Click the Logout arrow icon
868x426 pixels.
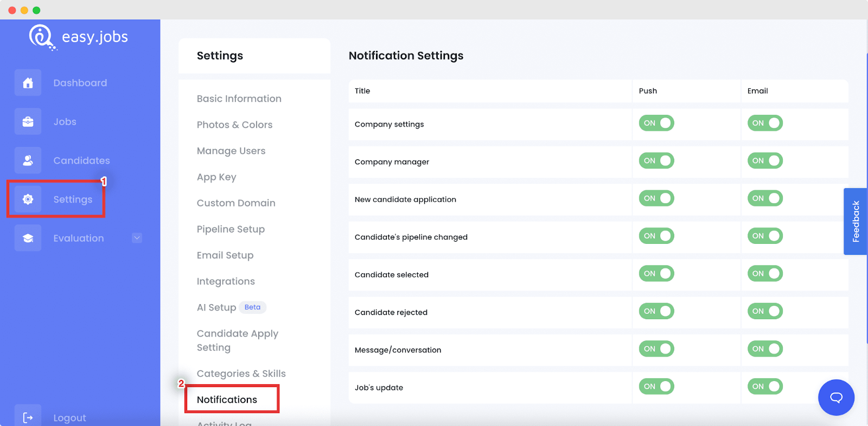tap(28, 417)
